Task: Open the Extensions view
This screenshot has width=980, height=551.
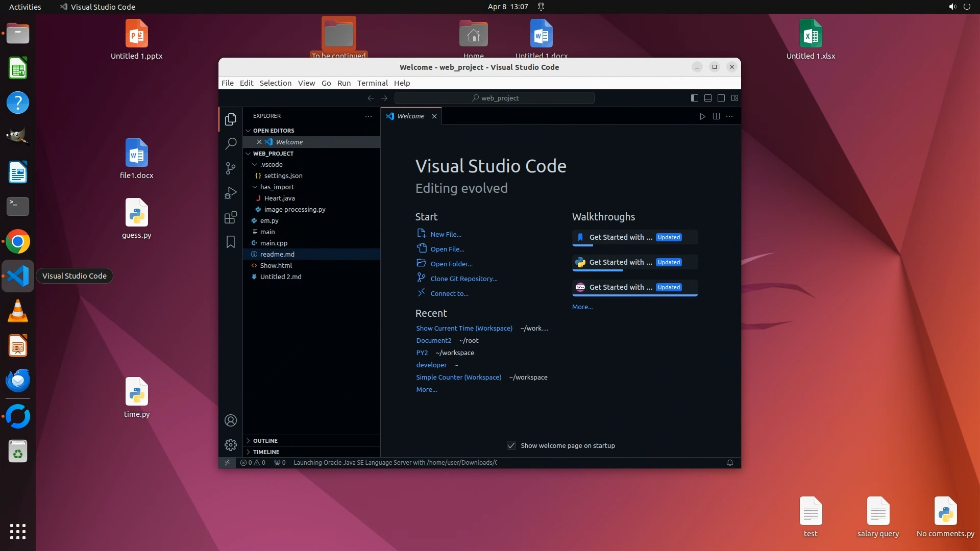Action: pos(231,218)
